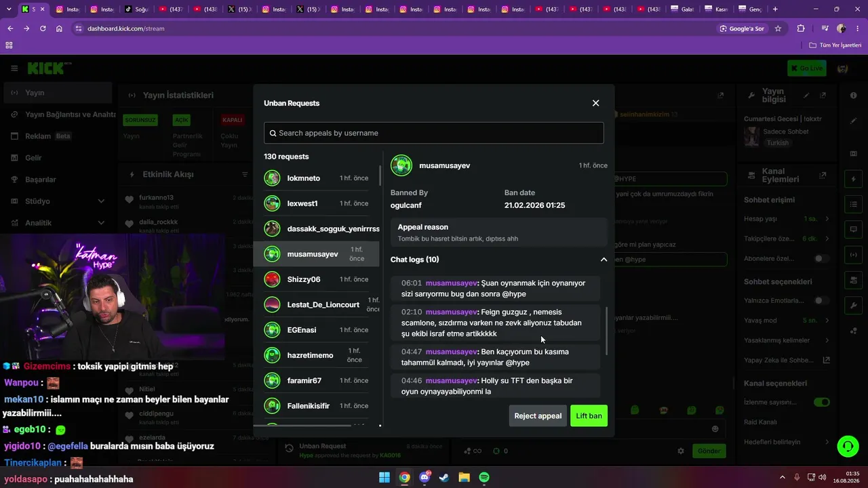This screenshot has height=488, width=868.
Task: Open the green support headset button
Action: (x=848, y=446)
